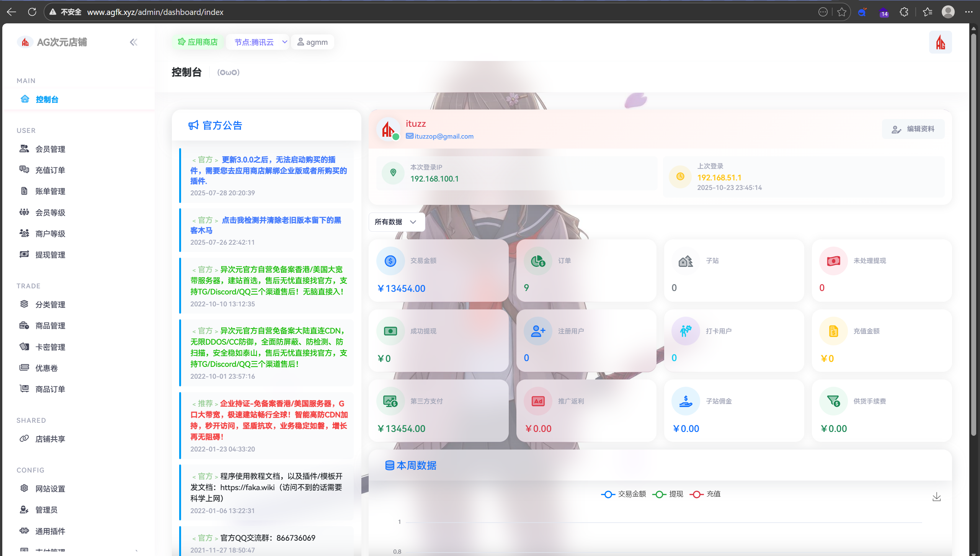Screen dimensions: 980x556
Task: Click the chart download icon
Action: tap(936, 497)
